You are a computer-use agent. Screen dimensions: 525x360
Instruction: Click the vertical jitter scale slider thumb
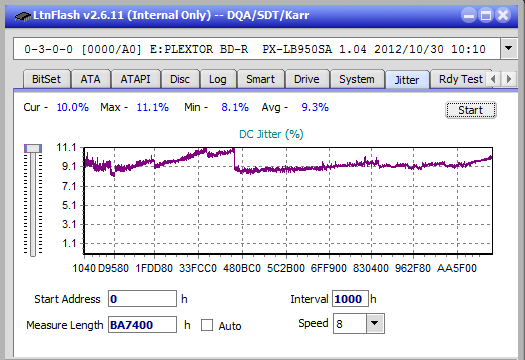33,148
